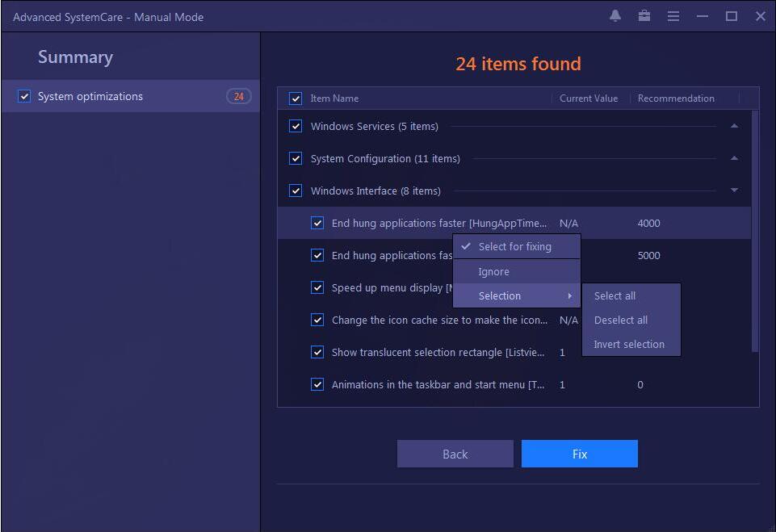Click recommendation value 0 of Animations row
The image size is (776, 532).
pos(640,384)
